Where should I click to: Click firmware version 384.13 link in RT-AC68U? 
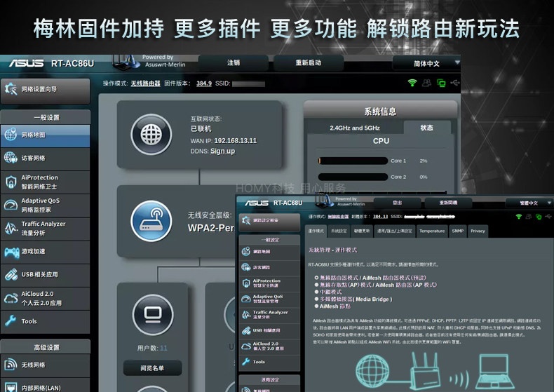pos(380,217)
